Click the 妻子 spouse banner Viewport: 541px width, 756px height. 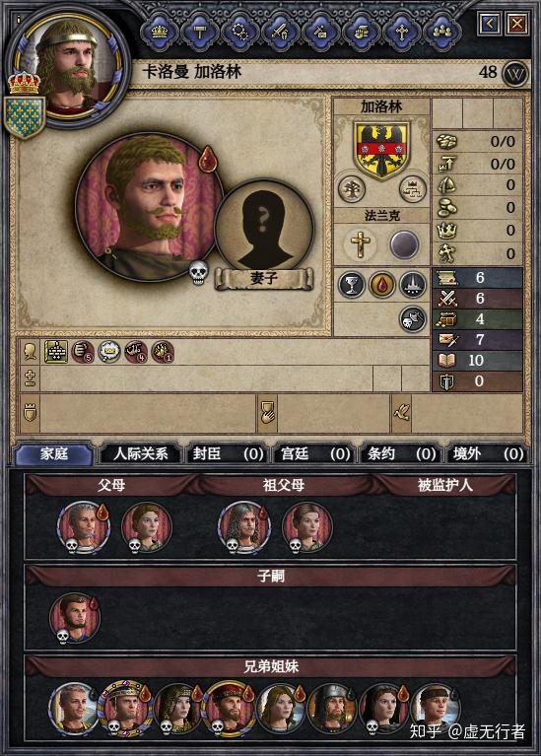[264, 279]
